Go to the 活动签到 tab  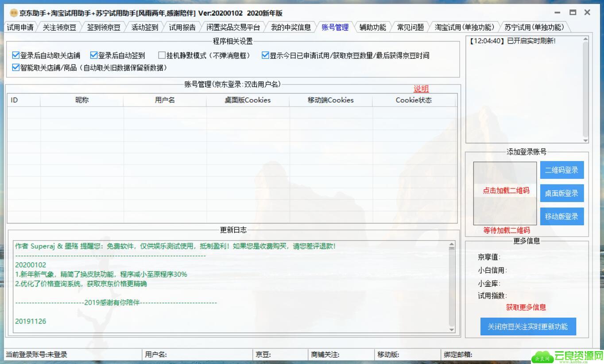[145, 27]
